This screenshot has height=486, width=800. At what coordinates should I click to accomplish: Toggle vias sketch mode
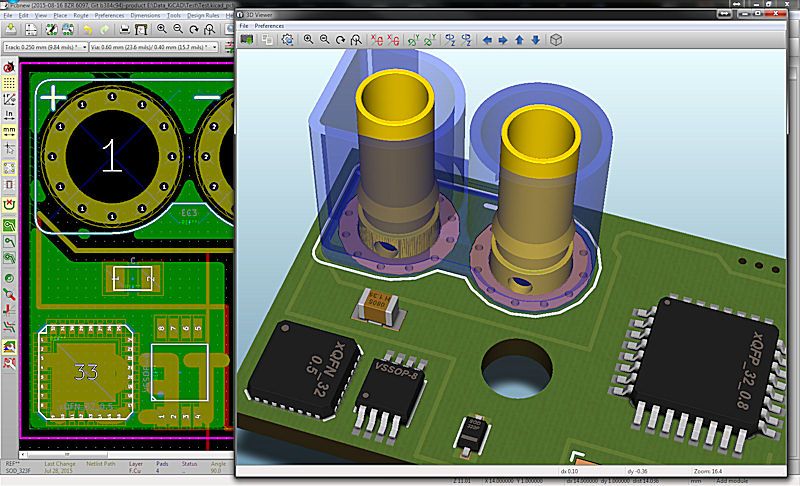tap(9, 278)
